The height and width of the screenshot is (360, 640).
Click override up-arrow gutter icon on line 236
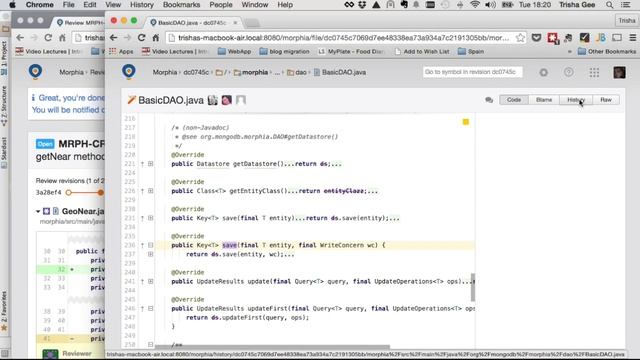142,245
